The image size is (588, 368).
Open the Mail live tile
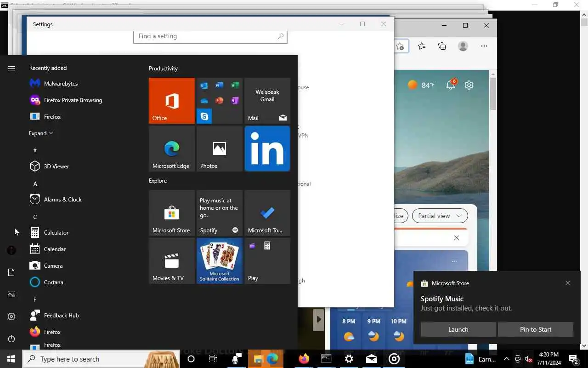point(267,101)
